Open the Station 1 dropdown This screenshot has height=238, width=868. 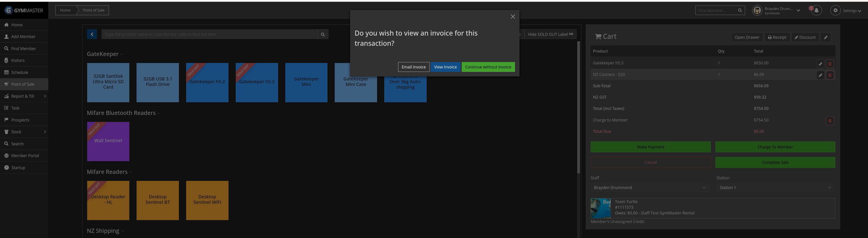775,188
